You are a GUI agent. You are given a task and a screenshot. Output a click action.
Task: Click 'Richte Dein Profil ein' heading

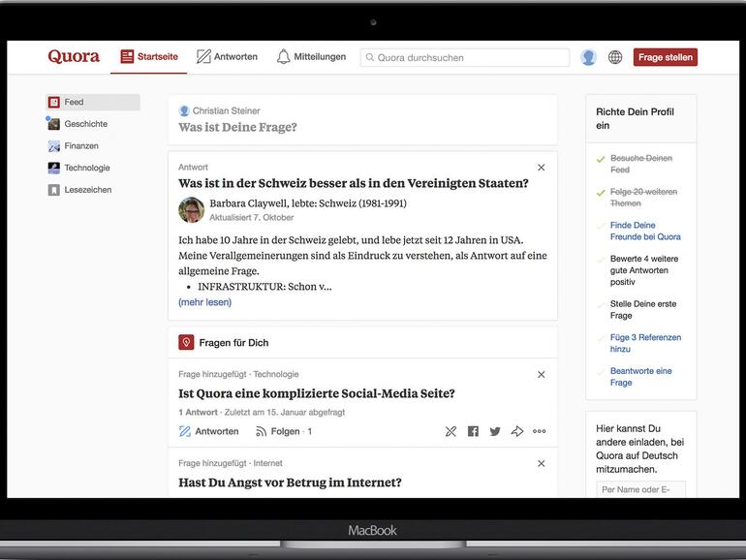[x=635, y=118]
